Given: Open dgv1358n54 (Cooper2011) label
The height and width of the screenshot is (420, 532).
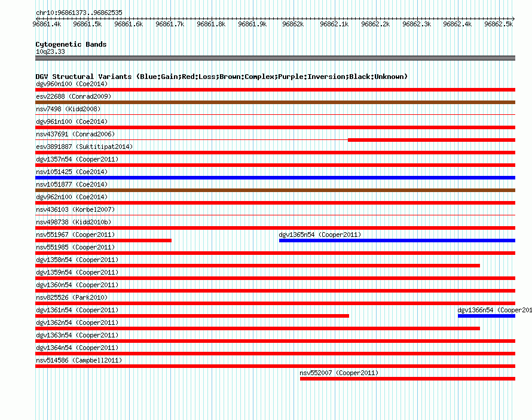Looking at the screenshot, I should pyautogui.click(x=77, y=260).
